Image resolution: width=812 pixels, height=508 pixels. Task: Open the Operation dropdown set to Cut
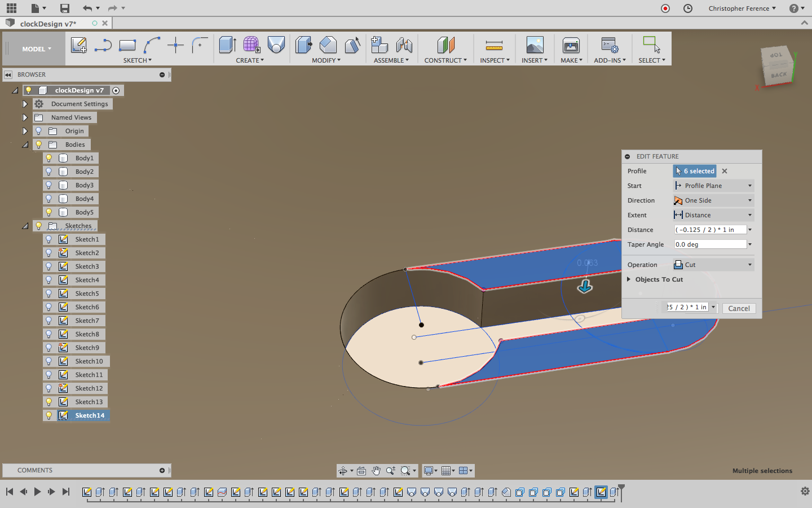714,265
